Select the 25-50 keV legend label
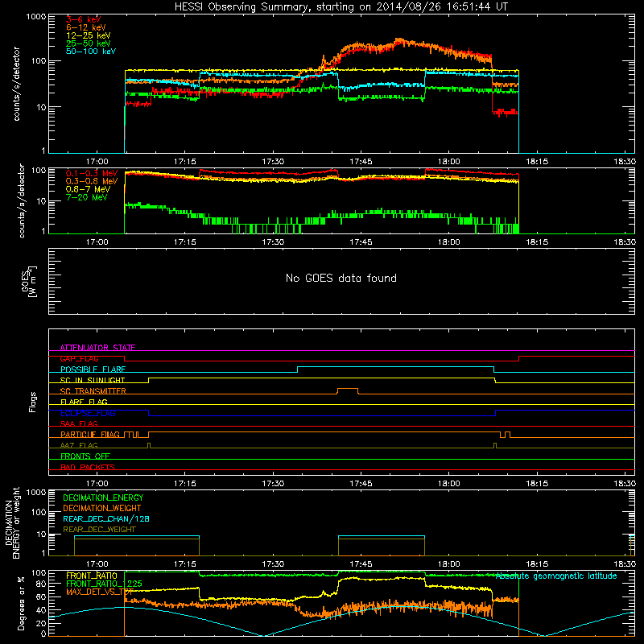This screenshot has width=644, height=644. click(x=89, y=43)
